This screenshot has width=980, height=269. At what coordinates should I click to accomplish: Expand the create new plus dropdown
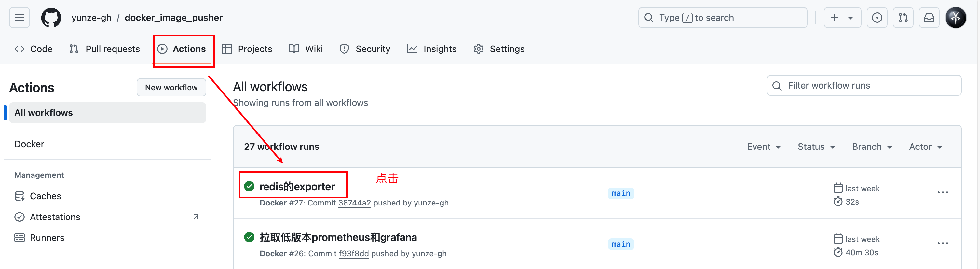842,18
